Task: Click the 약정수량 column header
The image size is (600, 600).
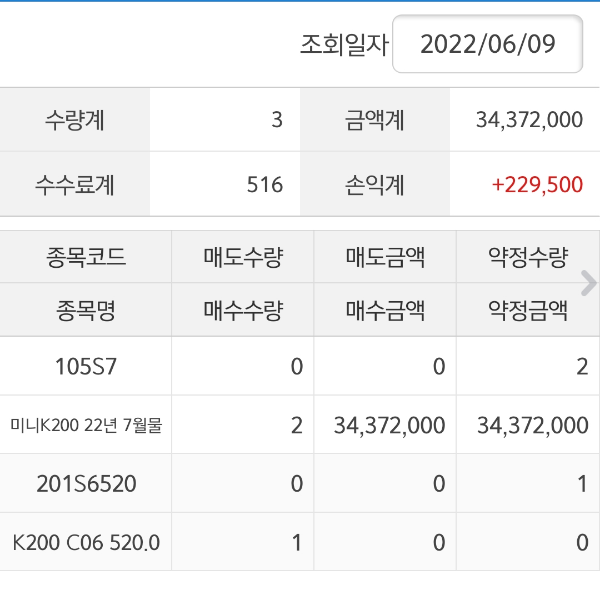Action: (527, 258)
